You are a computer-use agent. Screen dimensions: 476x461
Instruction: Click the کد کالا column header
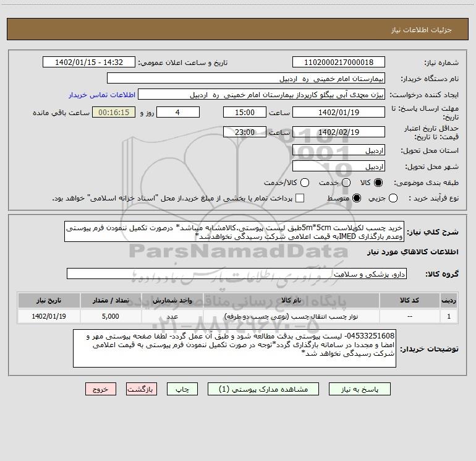coord(409,300)
